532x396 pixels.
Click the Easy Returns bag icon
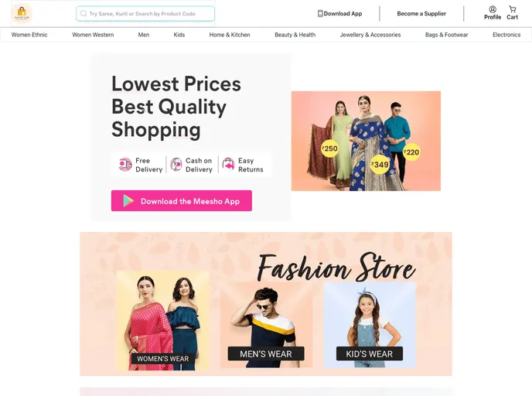point(228,165)
